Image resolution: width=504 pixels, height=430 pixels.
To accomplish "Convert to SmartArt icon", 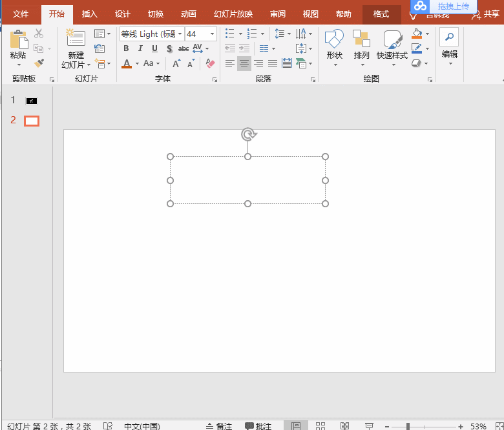I will [301, 63].
